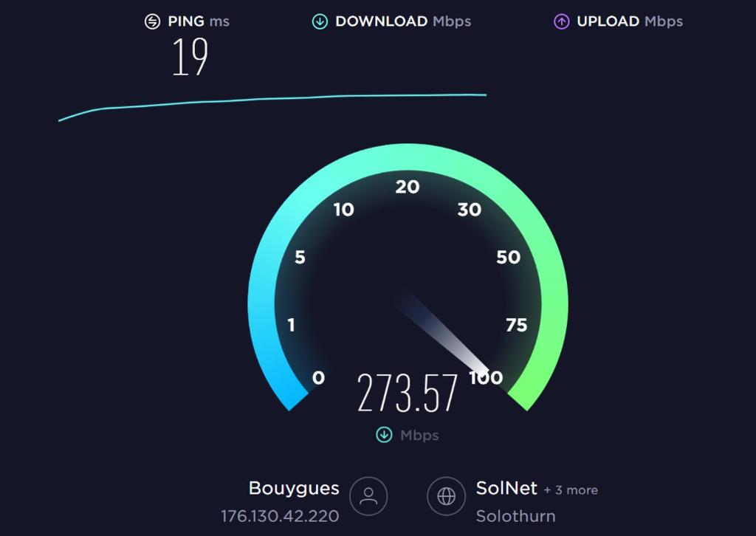
Task: Click the purple upload arrow icon
Action: (561, 21)
